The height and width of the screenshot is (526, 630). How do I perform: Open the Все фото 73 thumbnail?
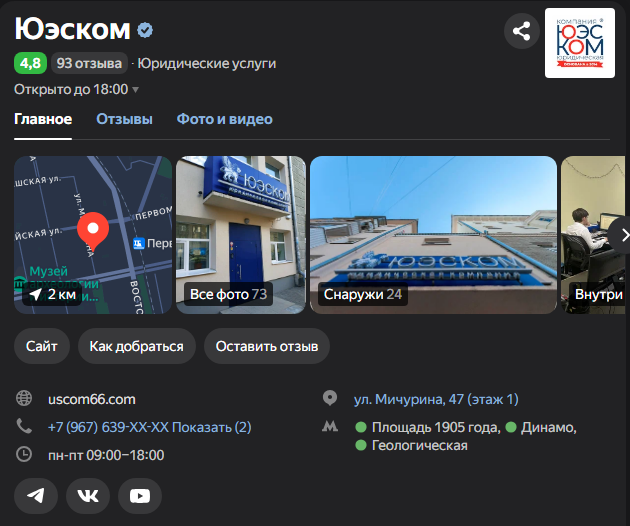click(x=241, y=235)
